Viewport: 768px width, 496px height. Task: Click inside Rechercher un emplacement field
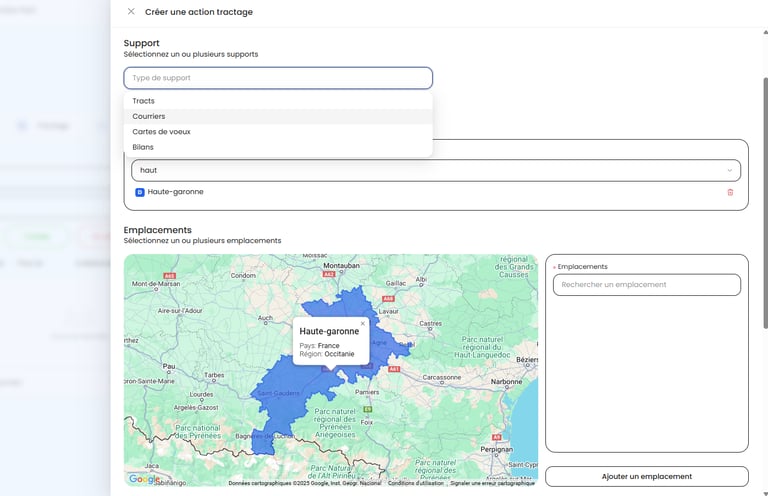point(647,284)
